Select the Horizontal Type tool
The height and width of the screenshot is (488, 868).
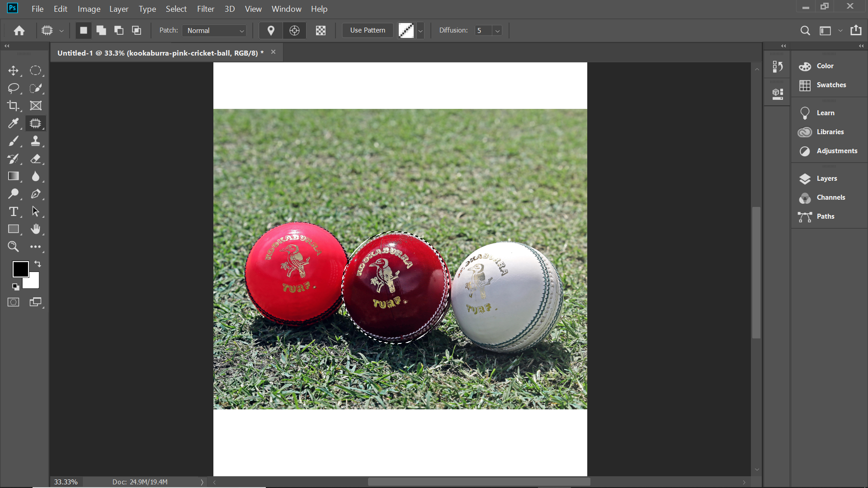pos(14,211)
